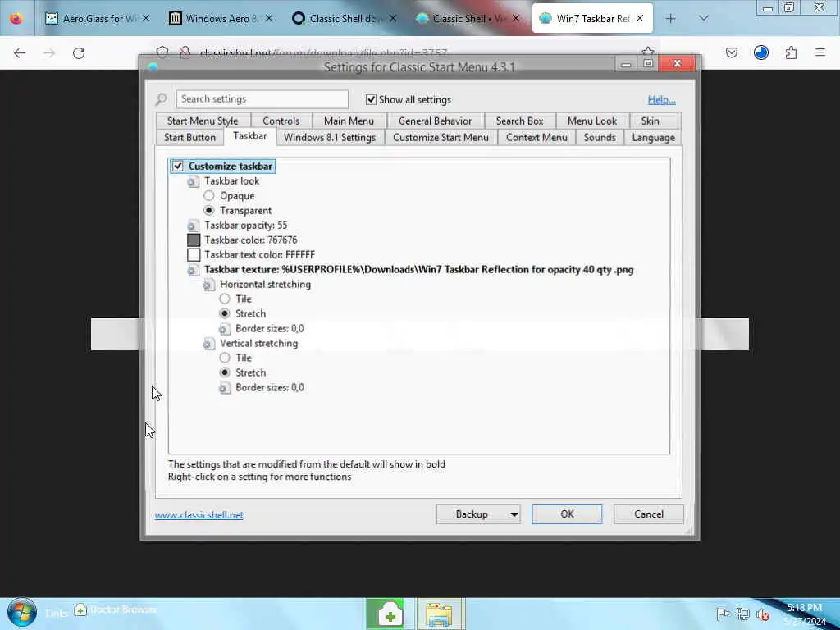
Task: Click the muted volume tray icon
Action: click(763, 614)
